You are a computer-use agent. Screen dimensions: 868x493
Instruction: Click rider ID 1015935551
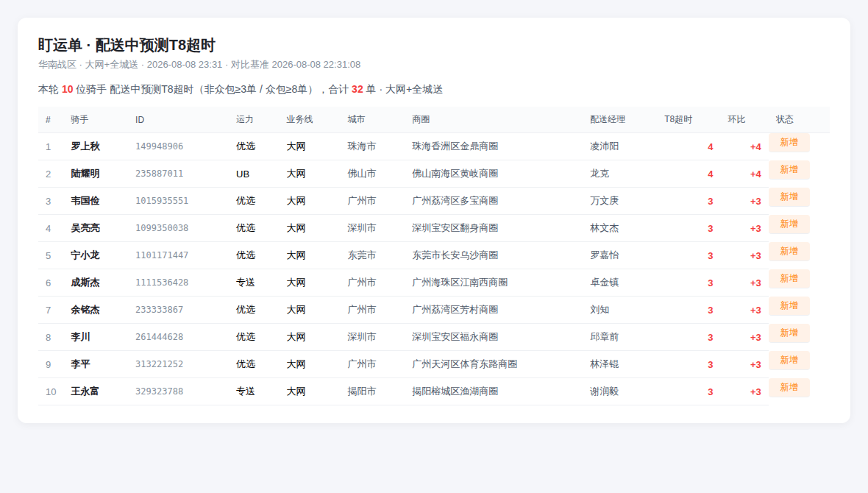[162, 201]
